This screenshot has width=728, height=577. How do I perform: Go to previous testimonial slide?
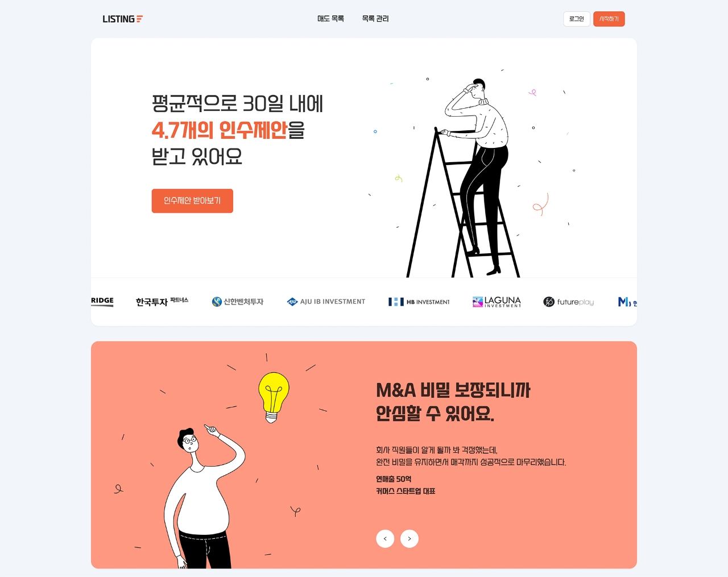[x=385, y=539]
